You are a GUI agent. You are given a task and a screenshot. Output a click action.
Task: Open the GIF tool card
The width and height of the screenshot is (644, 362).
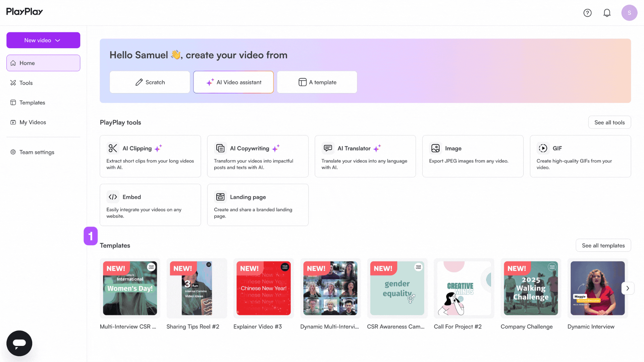click(580, 156)
